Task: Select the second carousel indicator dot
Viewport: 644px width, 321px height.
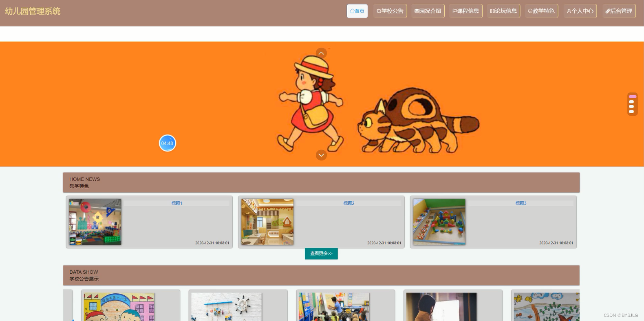Action: (x=631, y=102)
